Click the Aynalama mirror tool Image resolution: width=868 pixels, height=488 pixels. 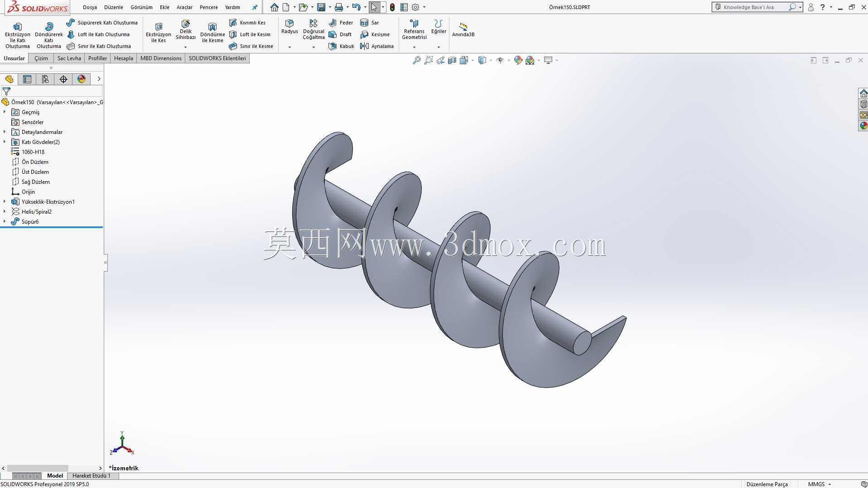(376, 46)
